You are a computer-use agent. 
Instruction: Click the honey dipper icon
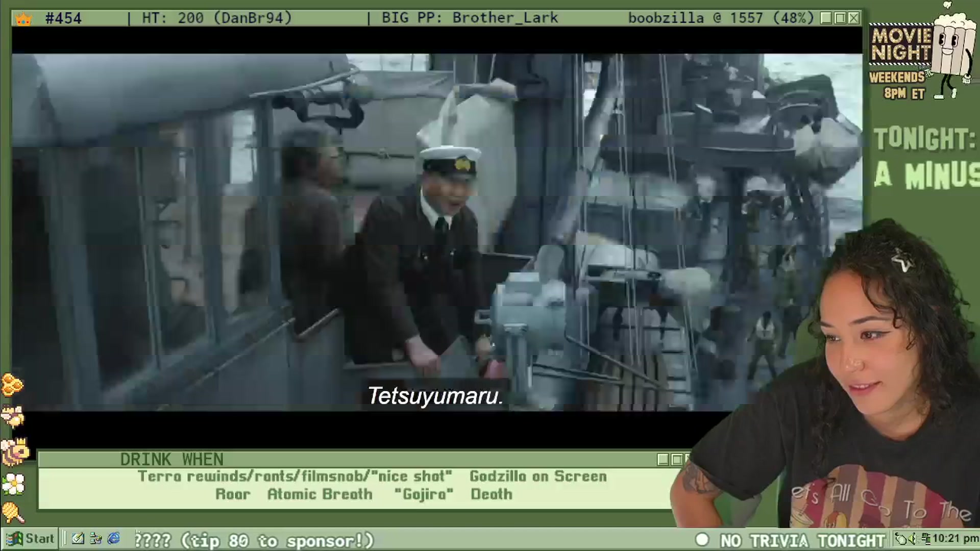[13, 513]
